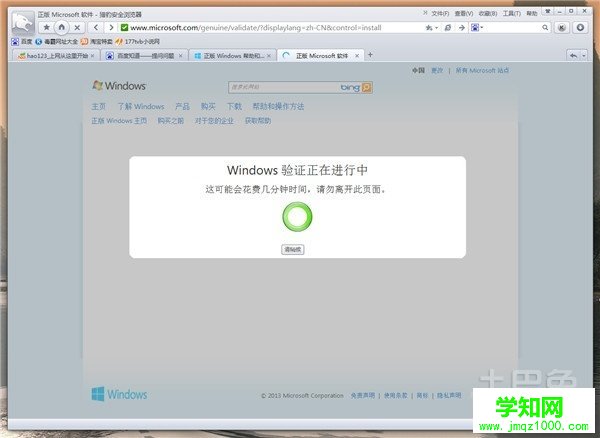Click the skin shirt icon in title bar

coord(548,11)
